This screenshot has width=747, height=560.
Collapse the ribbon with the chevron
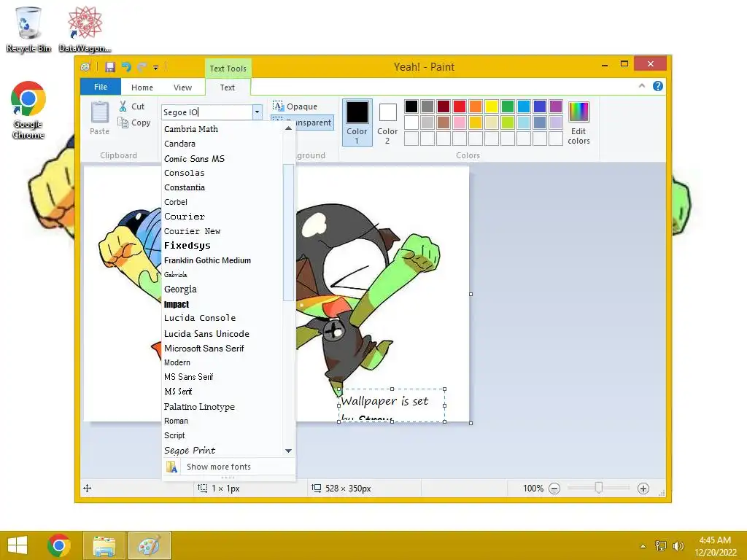coord(642,86)
